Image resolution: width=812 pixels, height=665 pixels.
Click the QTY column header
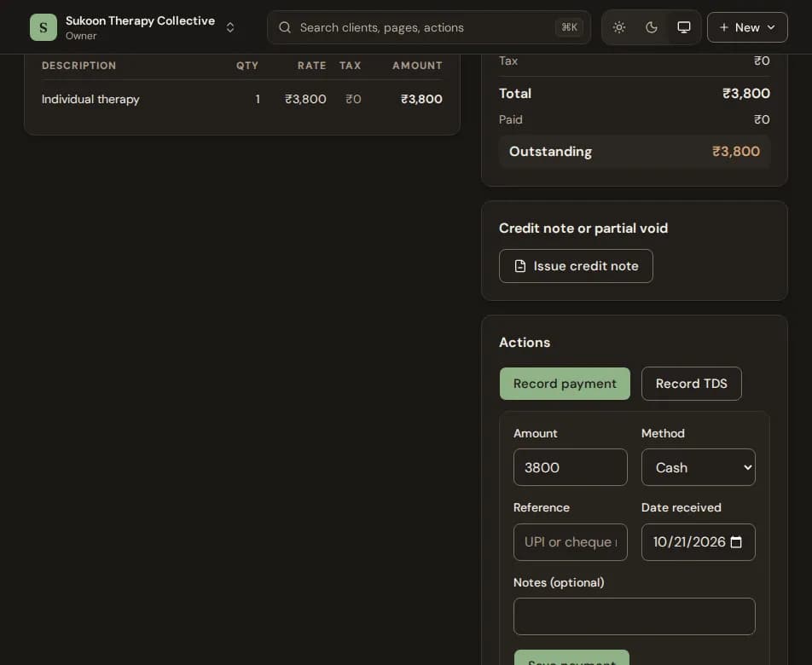247,65
